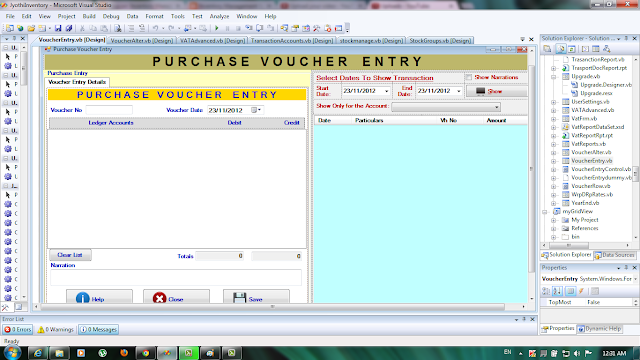Click the Narration text box
The height and width of the screenshot is (360, 640).
pos(176,277)
